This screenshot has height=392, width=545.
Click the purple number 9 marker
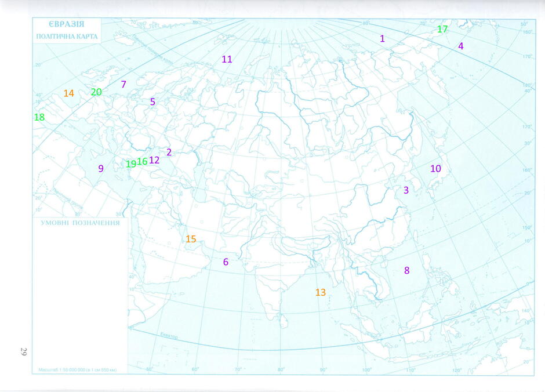pyautogui.click(x=101, y=169)
